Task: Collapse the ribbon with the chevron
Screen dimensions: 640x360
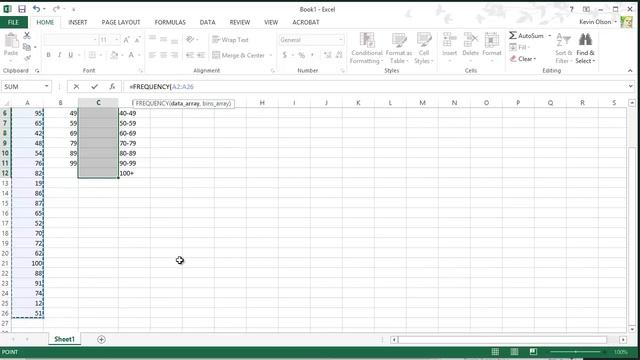Action: tap(630, 71)
